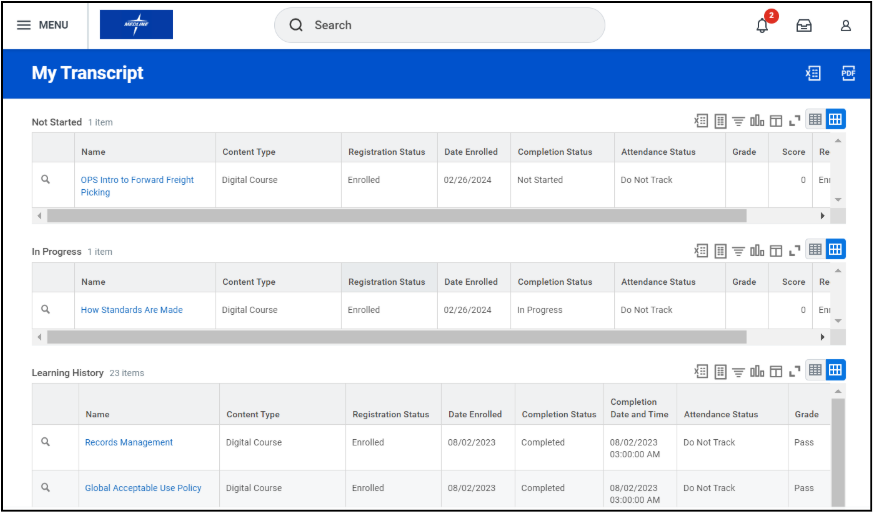Filter the In Progress table
The height and width of the screenshot is (513, 873).
(738, 250)
